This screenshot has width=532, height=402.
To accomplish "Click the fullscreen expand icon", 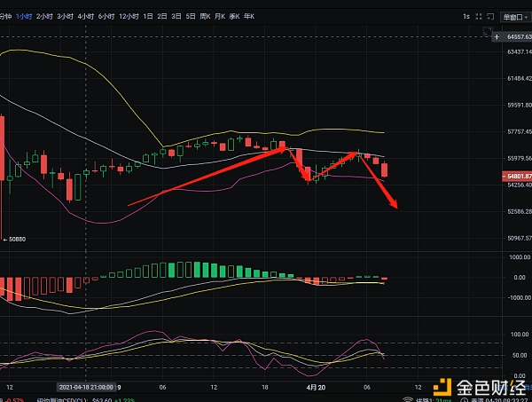I will (x=479, y=16).
